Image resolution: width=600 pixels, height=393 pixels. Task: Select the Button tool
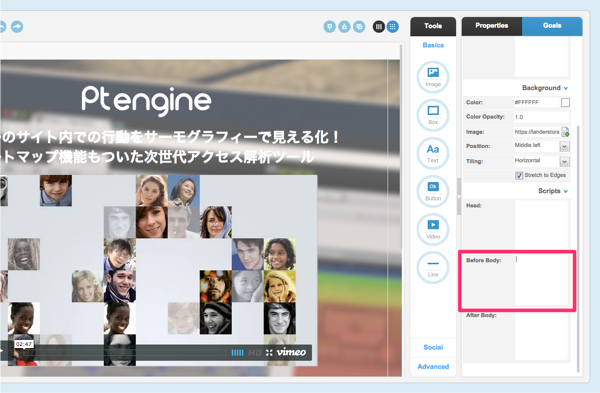(x=433, y=191)
